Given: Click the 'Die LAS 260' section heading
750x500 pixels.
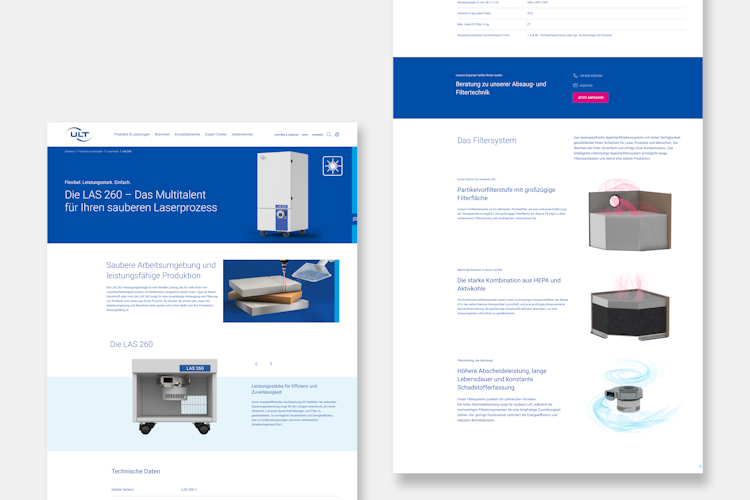Looking at the screenshot, I should click(132, 344).
